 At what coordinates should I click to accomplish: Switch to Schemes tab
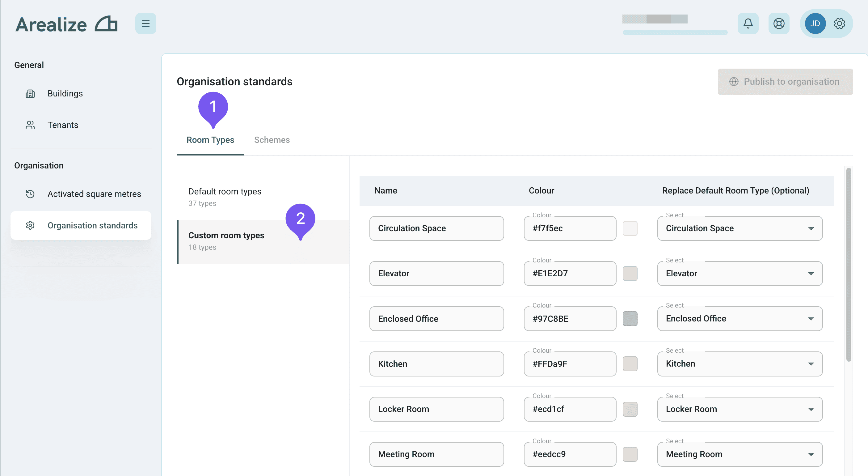(272, 140)
